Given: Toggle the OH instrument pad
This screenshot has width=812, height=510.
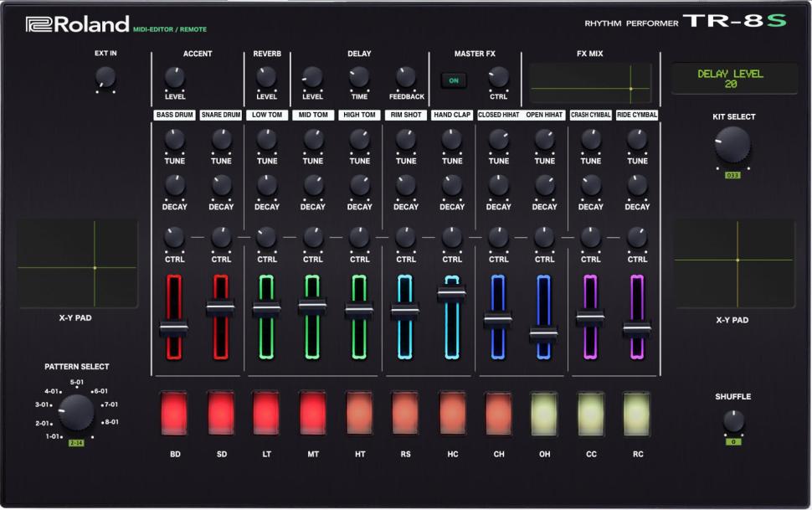Looking at the screenshot, I should [x=544, y=413].
